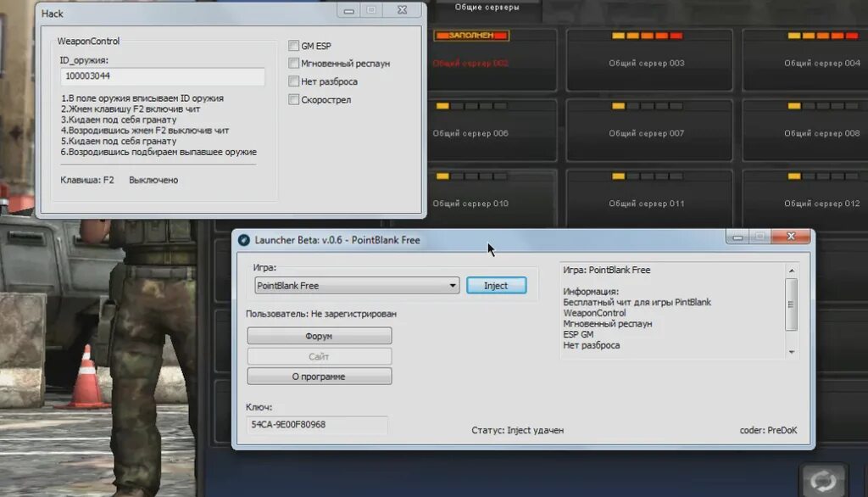Click the info panel scrollbar thumb
868x497 pixels.
[792, 304]
